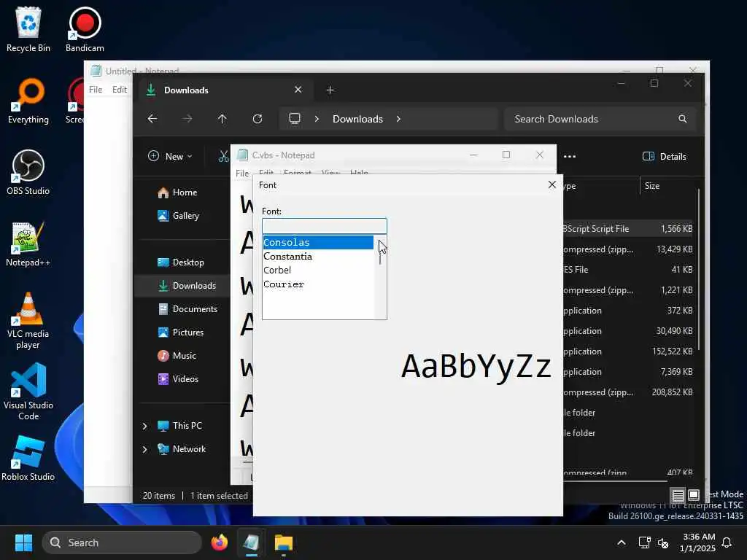Viewport: 747px width, 560px height.
Task: Open File menu in Untitled Notepad
Action: click(x=96, y=90)
